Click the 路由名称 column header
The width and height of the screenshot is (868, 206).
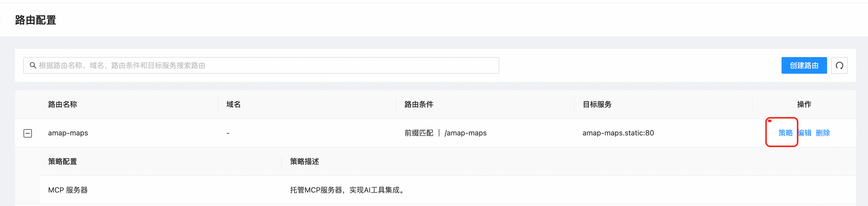pos(63,104)
